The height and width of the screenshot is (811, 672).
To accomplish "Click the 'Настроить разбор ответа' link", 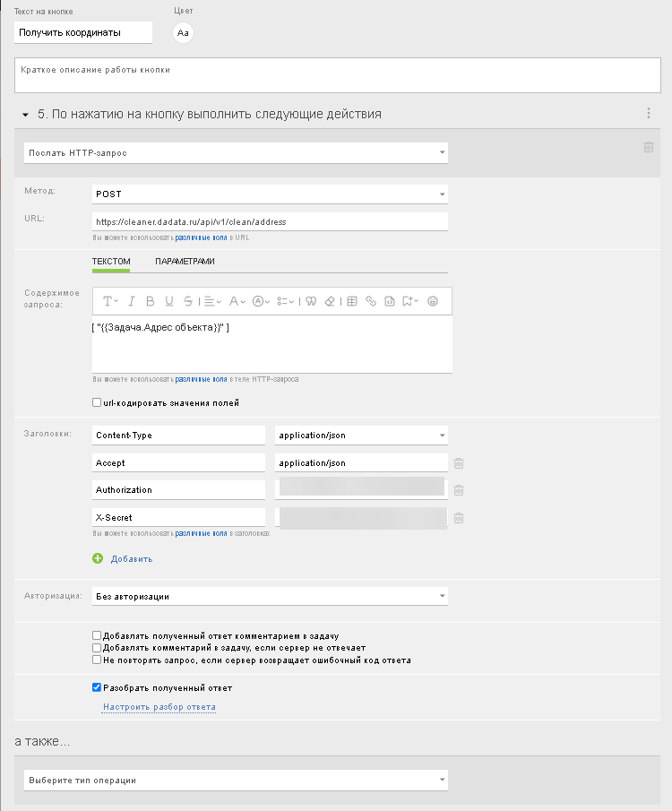I will click(159, 707).
